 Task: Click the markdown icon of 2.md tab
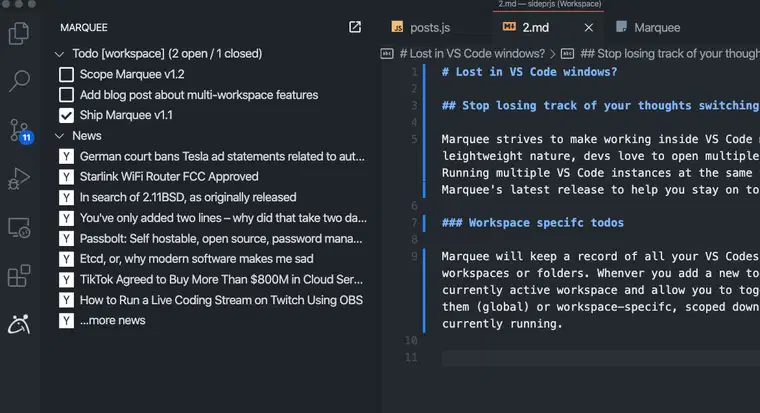coord(509,27)
